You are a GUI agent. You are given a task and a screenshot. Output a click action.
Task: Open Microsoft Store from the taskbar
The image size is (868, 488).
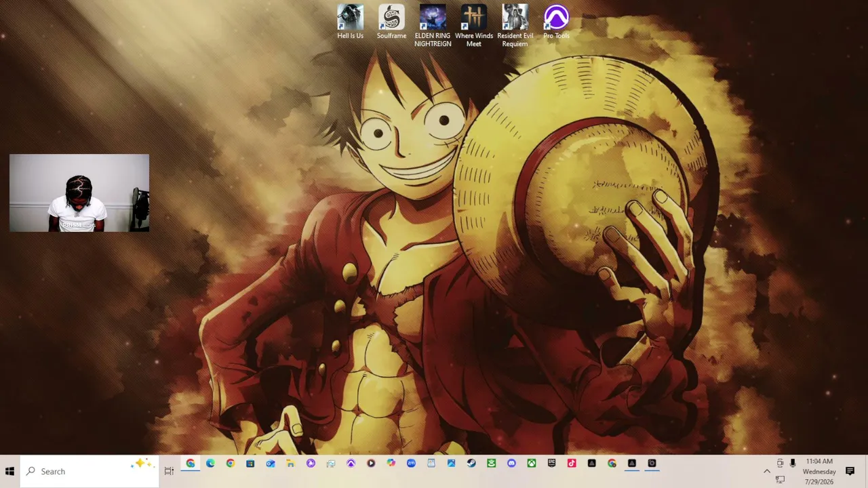tap(250, 464)
